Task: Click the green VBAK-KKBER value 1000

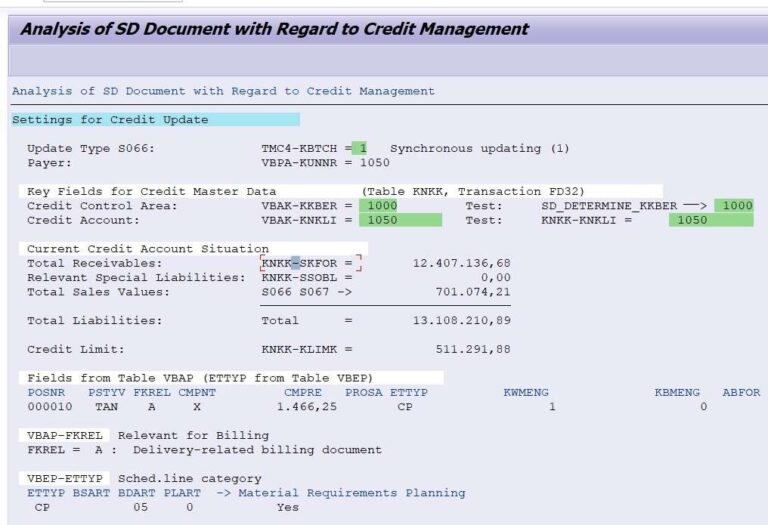Action: pyautogui.click(x=382, y=206)
